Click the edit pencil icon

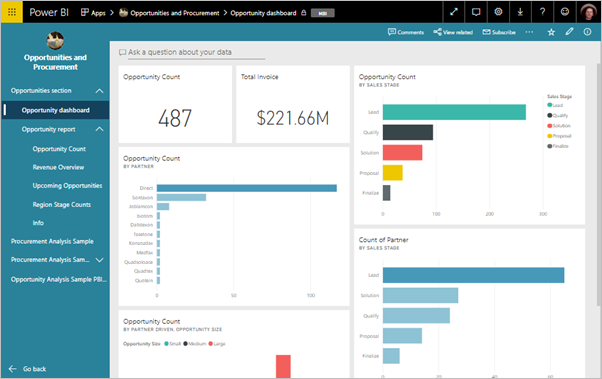(x=569, y=32)
